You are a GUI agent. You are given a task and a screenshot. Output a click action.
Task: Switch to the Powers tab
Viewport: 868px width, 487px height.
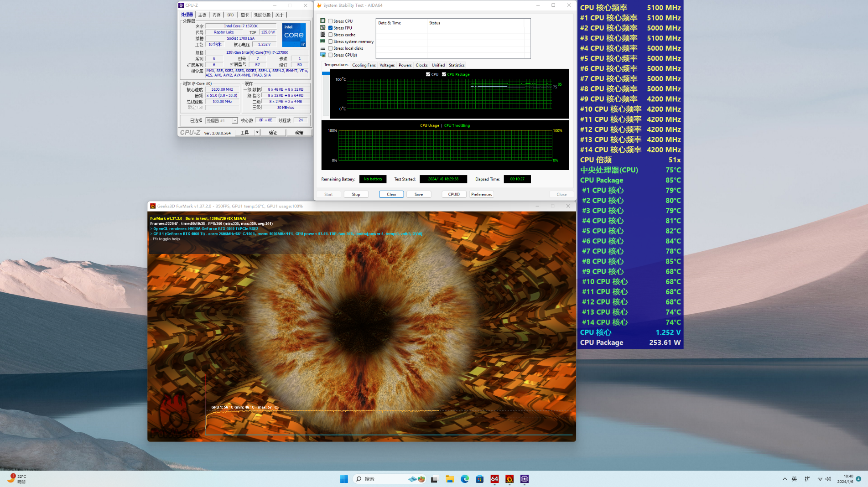[x=405, y=65]
